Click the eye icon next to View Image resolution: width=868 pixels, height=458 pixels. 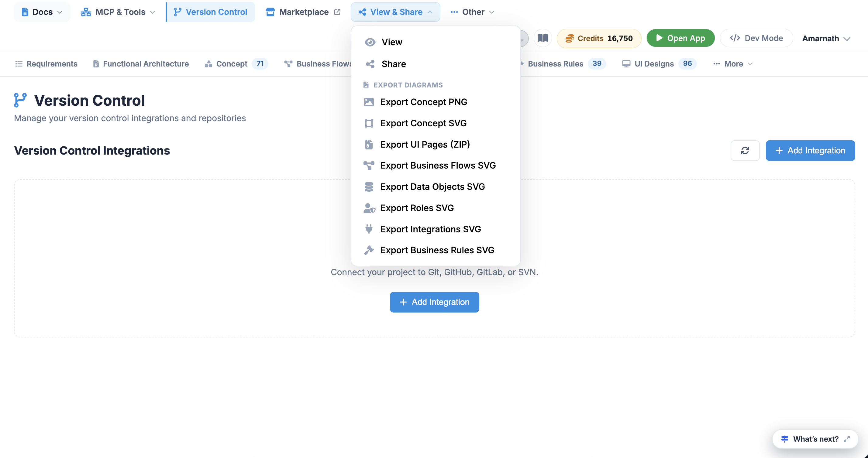tap(370, 42)
